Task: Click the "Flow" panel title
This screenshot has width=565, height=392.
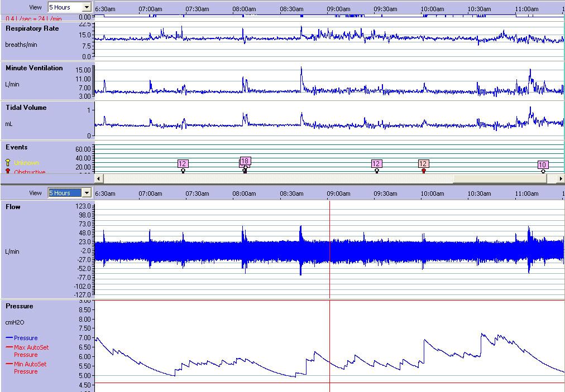Action: coord(13,207)
